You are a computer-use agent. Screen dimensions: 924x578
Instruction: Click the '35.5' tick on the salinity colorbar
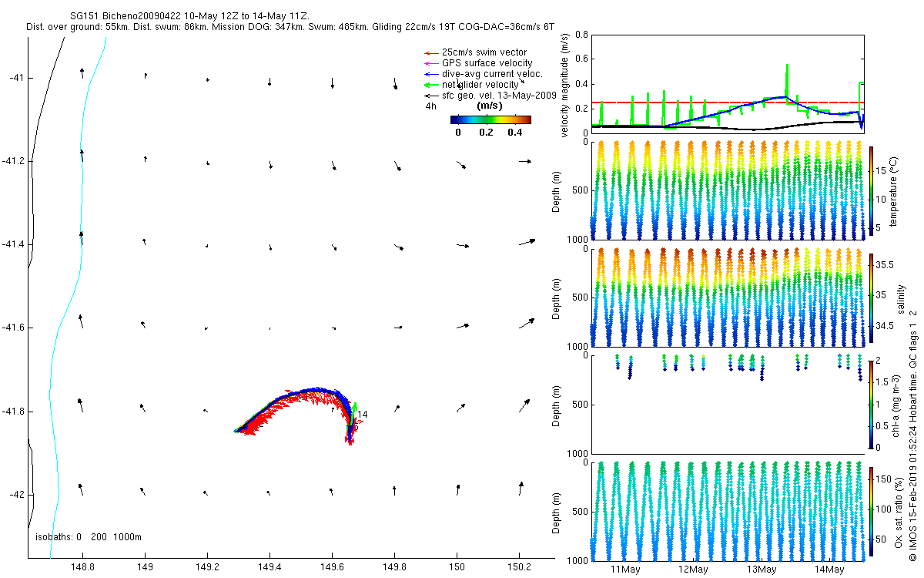click(883, 264)
